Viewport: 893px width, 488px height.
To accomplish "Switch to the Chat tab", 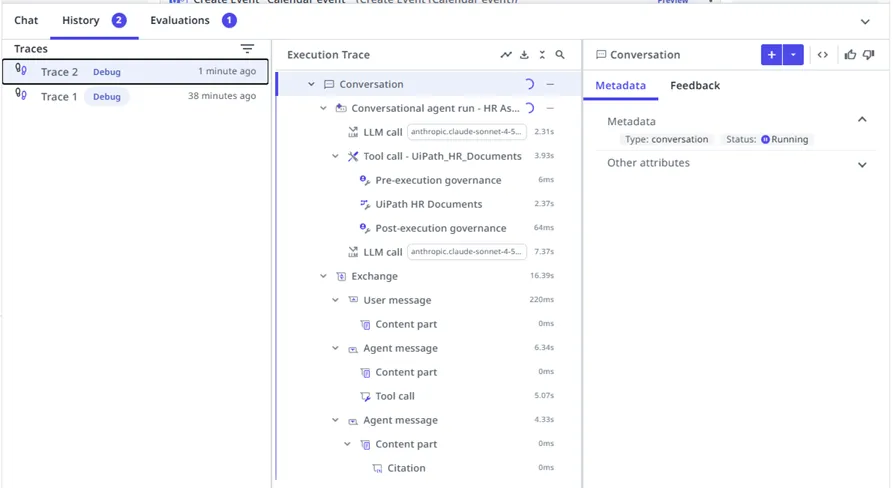I will (x=26, y=20).
